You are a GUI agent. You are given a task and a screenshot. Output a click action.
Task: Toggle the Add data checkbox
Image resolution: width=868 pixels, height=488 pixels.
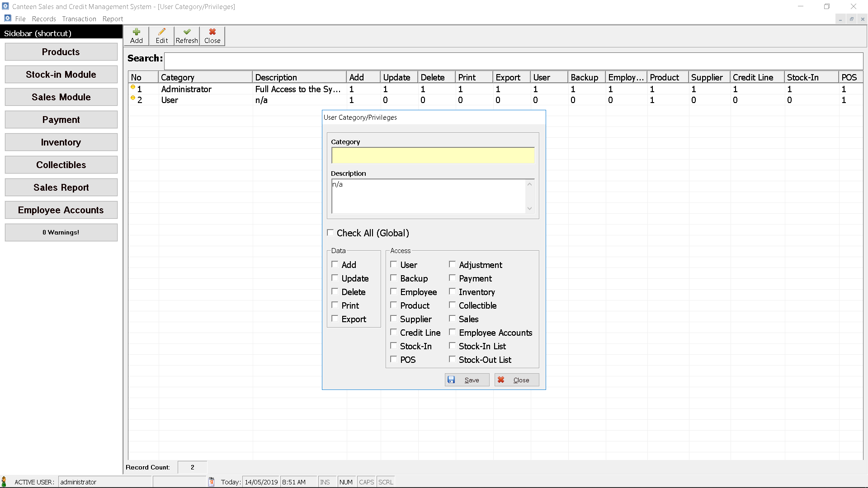click(335, 264)
